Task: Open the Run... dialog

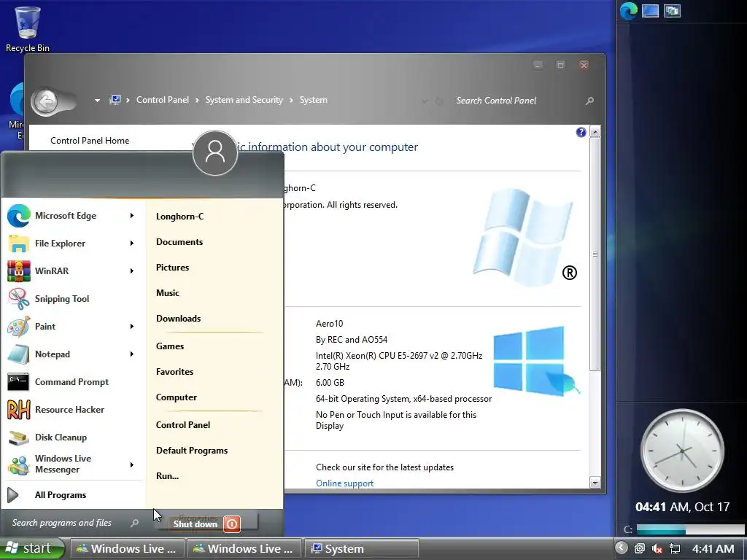Action: [x=167, y=475]
